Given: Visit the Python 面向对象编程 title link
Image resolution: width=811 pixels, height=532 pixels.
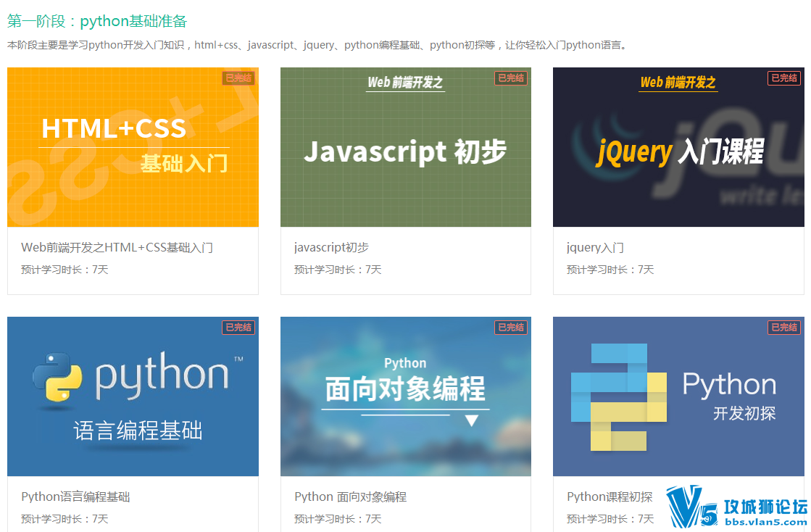Looking at the screenshot, I should (351, 496).
